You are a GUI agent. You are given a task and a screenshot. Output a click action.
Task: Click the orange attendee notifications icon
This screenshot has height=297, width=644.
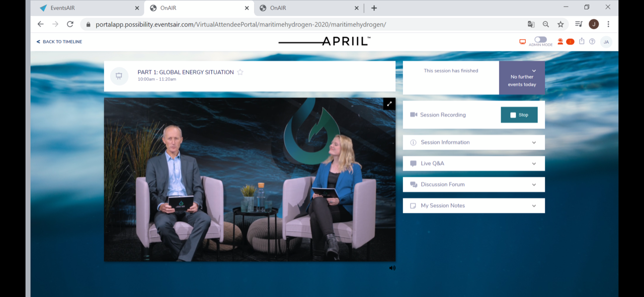tap(560, 42)
